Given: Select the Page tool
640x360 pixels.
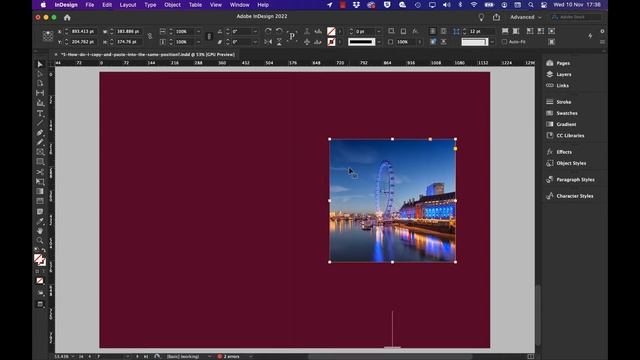Looking at the screenshot, I should coord(40,84).
